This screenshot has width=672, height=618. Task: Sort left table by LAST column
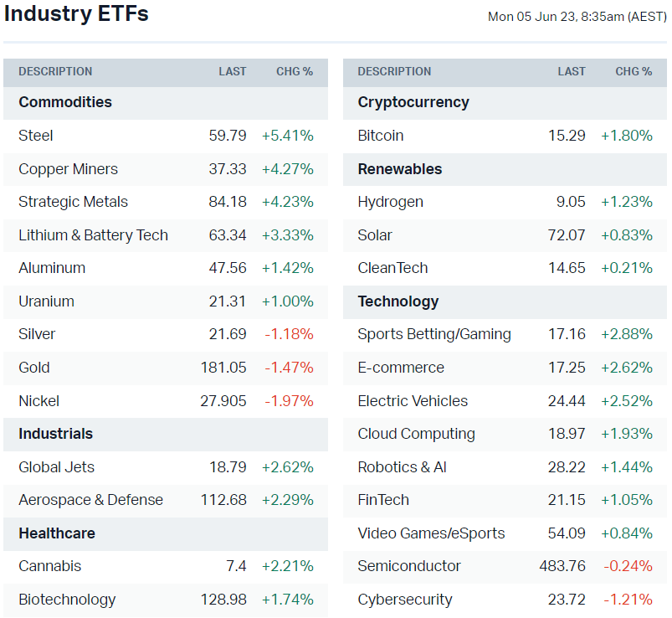click(x=233, y=72)
